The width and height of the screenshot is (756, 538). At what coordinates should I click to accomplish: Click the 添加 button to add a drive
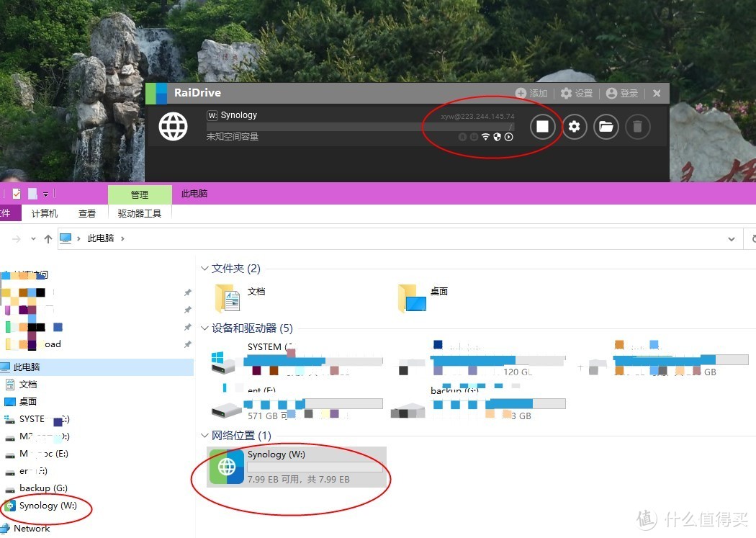(x=531, y=93)
